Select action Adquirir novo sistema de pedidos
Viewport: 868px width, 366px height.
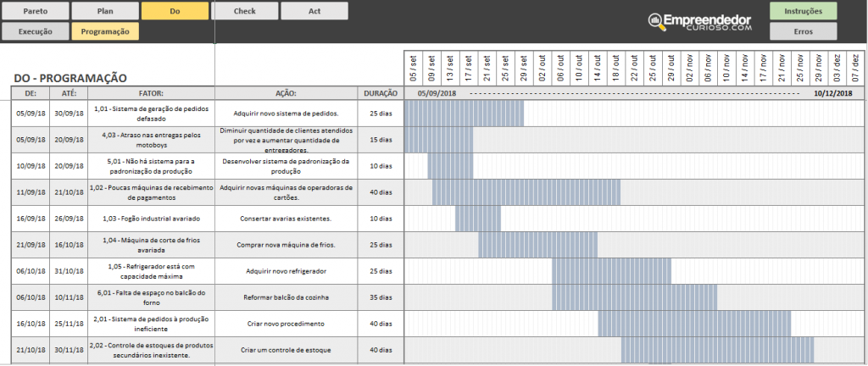[286, 114]
